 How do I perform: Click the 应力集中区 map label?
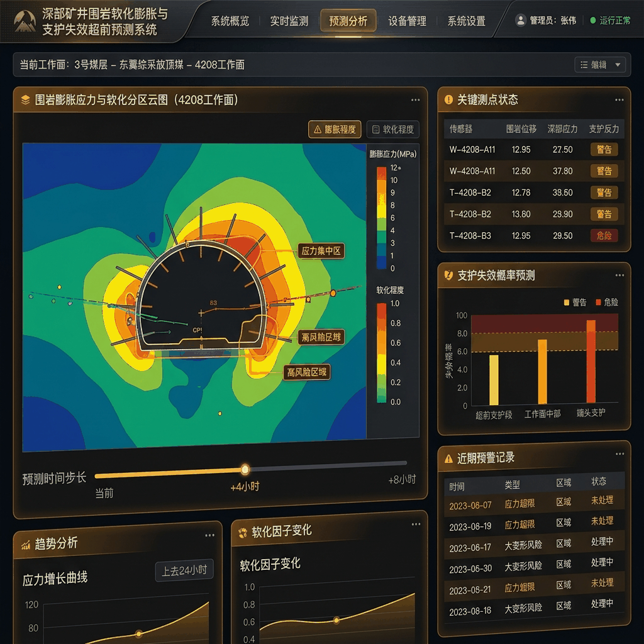321,251
